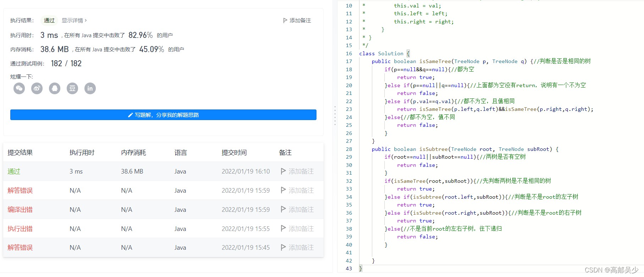Place cursor on isSameTree method declaration
The height and width of the screenshot is (277, 644).
[481, 61]
